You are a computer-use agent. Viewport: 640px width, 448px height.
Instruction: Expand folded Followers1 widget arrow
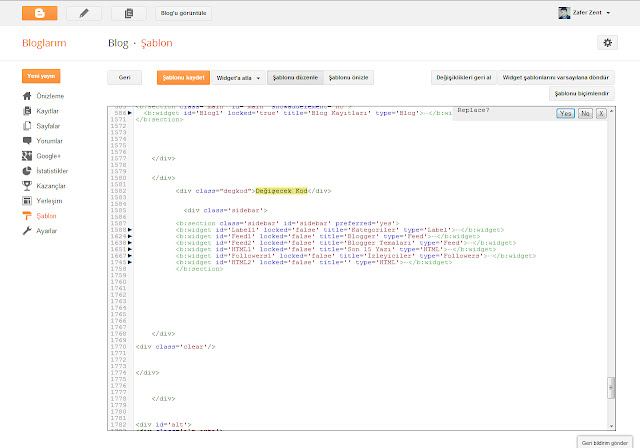tap(130, 256)
